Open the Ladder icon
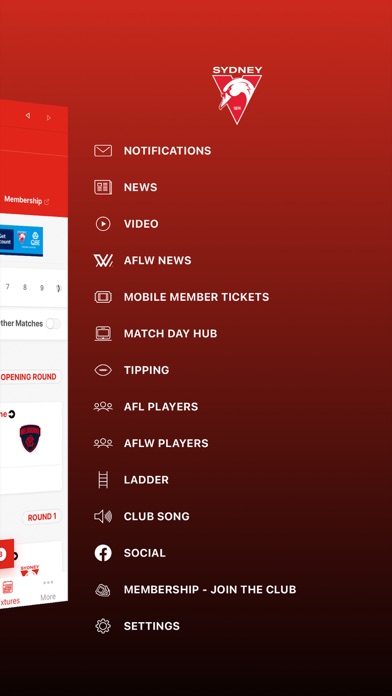The width and height of the screenshot is (392, 696). point(103,480)
